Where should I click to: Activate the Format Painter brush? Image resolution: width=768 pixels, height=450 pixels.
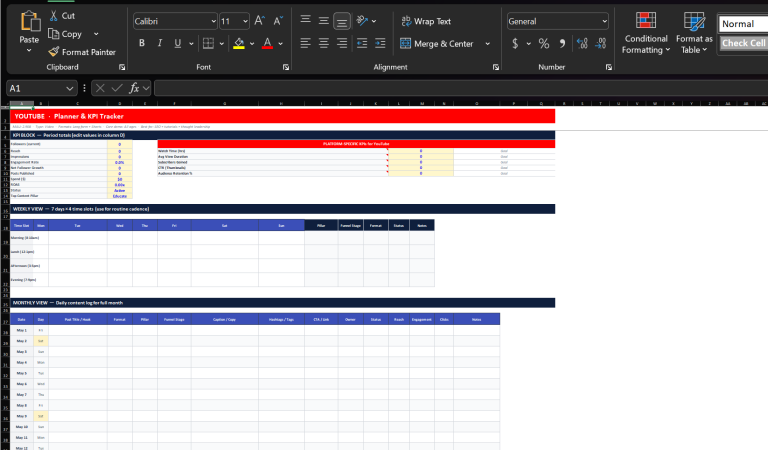(54, 51)
